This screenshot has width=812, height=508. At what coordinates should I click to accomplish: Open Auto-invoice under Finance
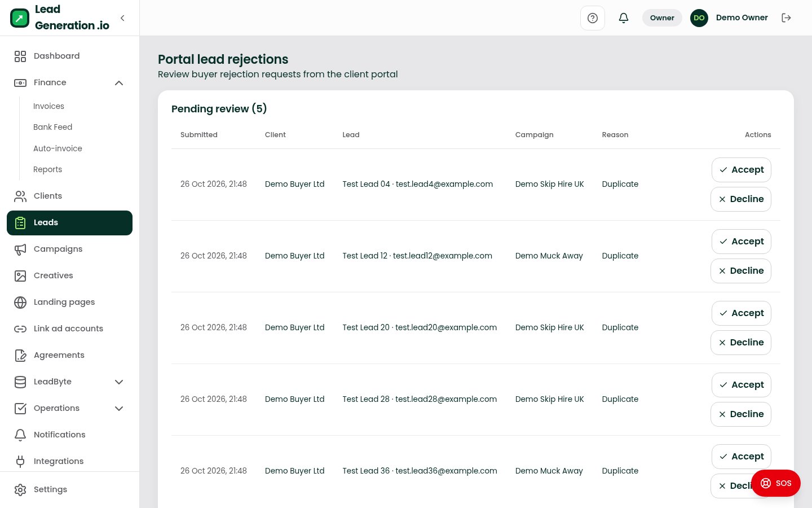point(58,148)
